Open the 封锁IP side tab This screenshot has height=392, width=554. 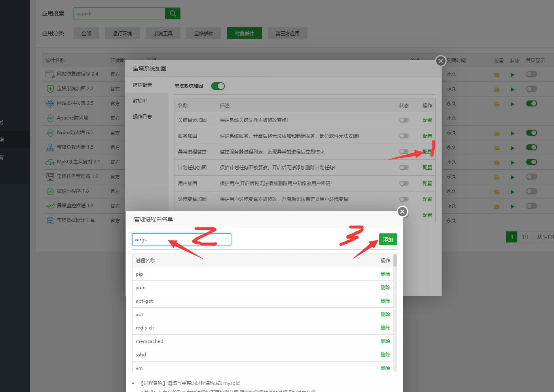pos(147,101)
